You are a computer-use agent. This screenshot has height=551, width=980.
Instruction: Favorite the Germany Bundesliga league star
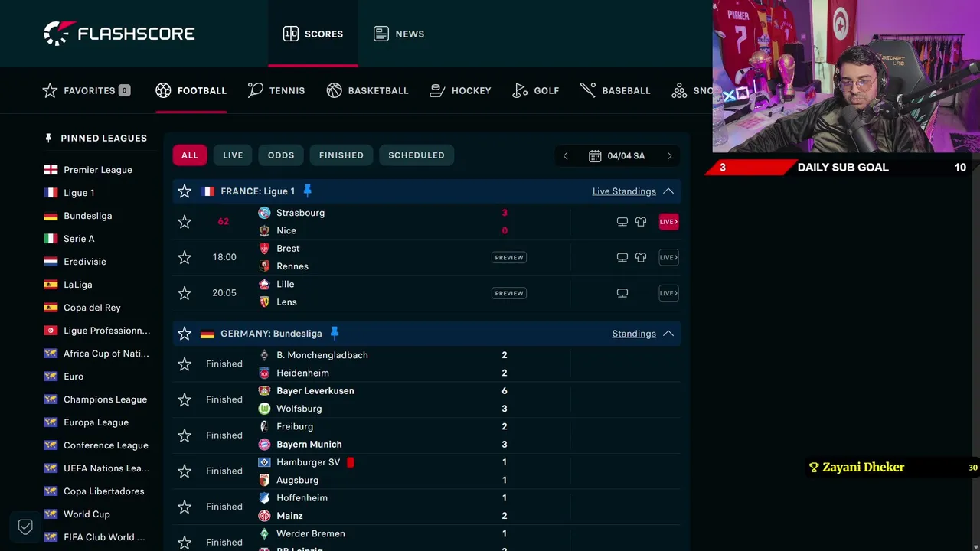tap(185, 334)
